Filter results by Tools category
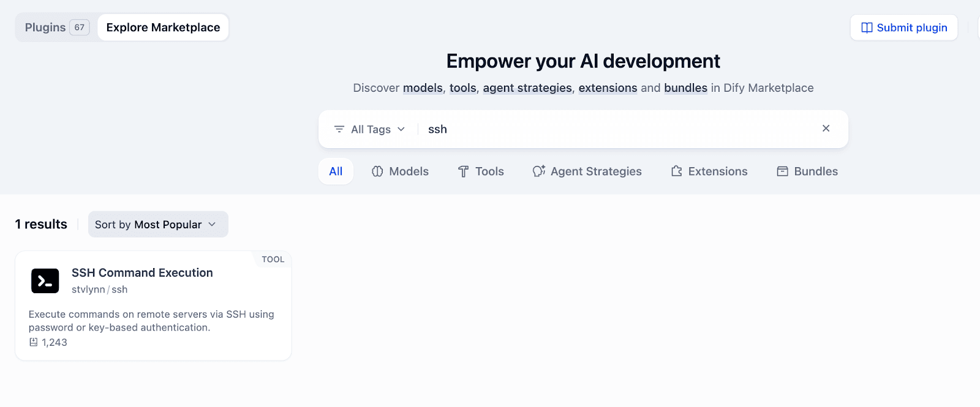This screenshot has width=980, height=407. pyautogui.click(x=481, y=171)
